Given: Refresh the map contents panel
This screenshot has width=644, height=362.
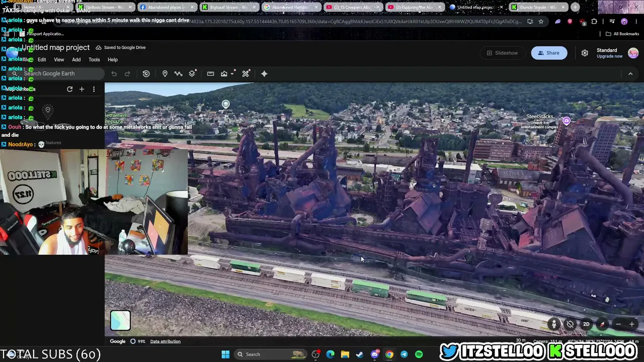Looking at the screenshot, I should pos(69,89).
